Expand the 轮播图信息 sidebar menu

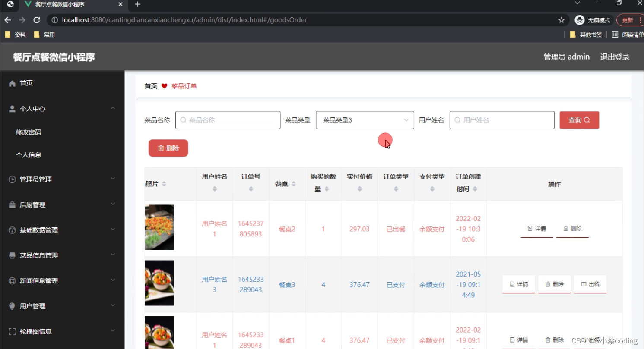[x=62, y=331]
